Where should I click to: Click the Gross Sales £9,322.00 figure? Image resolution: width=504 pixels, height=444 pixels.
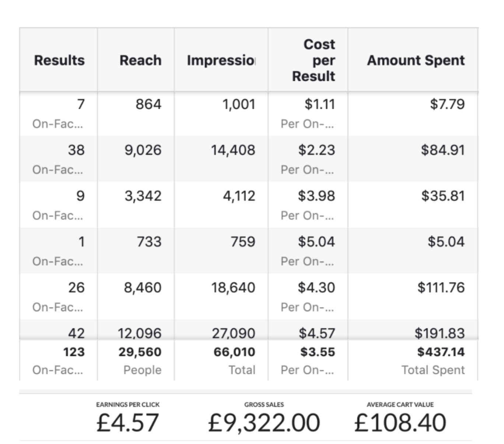point(264,422)
